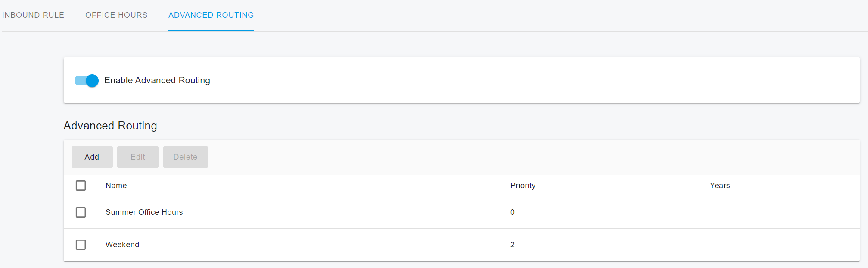Image resolution: width=868 pixels, height=268 pixels.
Task: Switch to the Office Hours tab
Action: pyautogui.click(x=116, y=15)
